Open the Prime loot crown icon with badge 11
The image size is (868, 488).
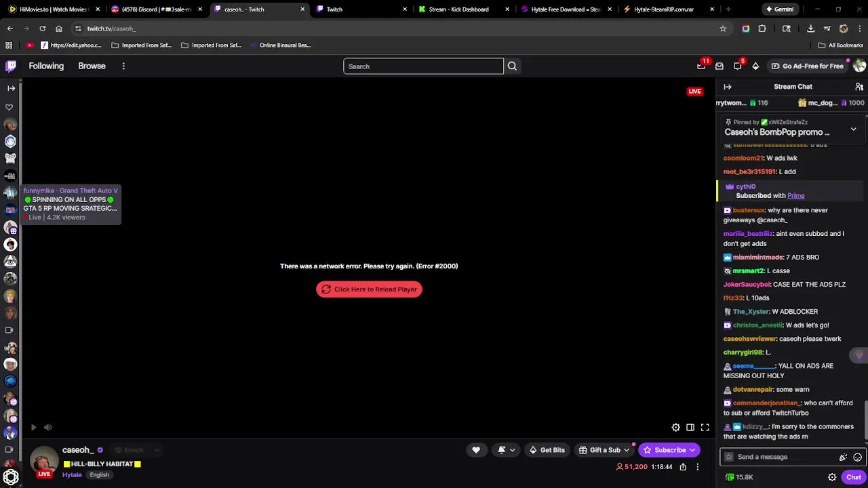(x=701, y=66)
